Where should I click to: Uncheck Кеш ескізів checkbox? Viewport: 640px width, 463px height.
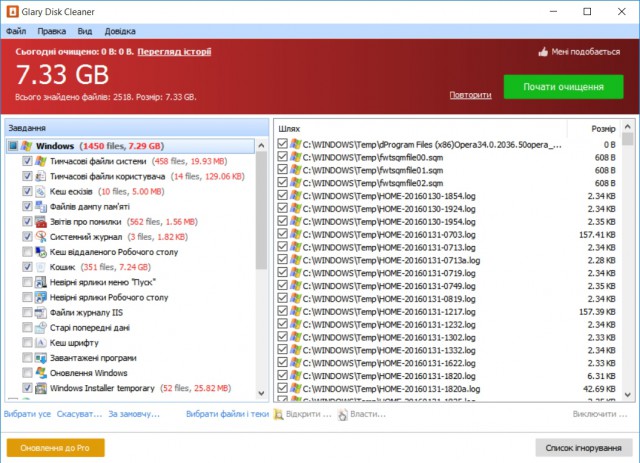tap(27, 191)
